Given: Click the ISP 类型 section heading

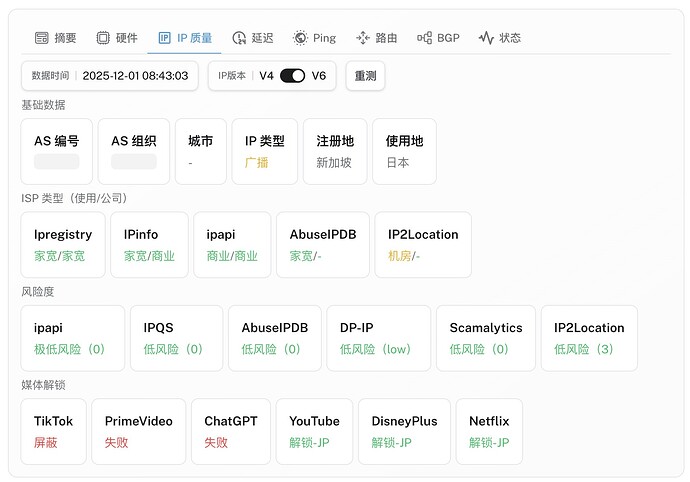Looking at the screenshot, I should tap(74, 198).
